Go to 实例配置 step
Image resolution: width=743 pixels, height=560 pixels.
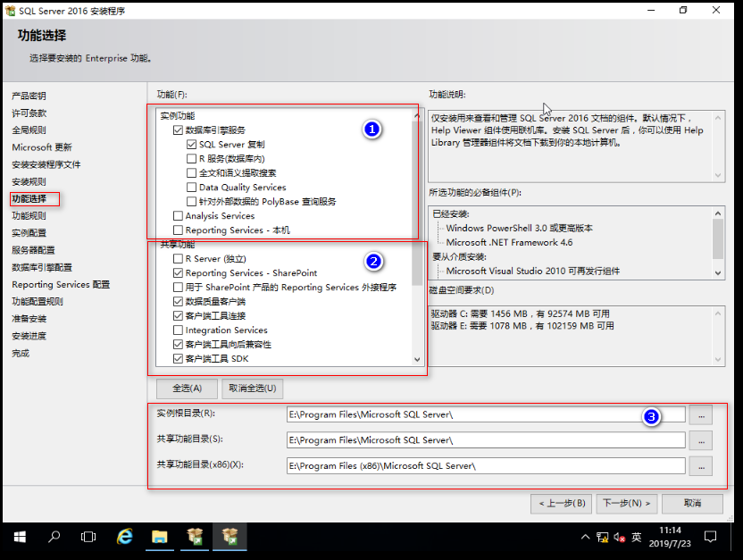point(29,233)
